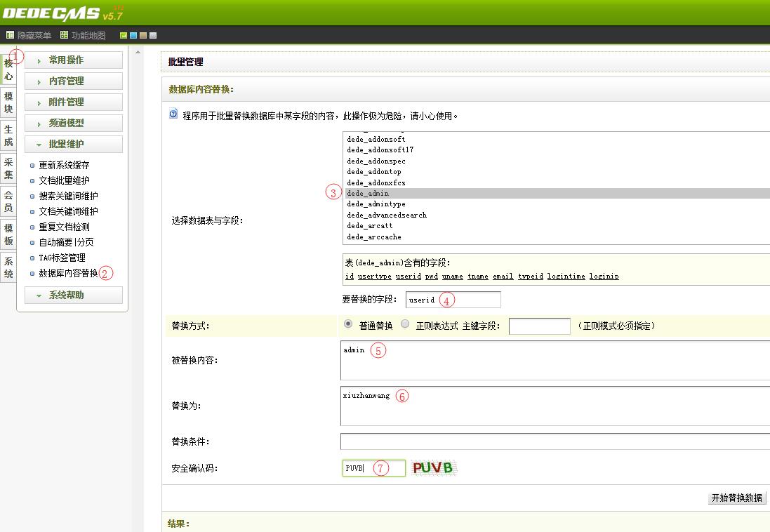Click the 替换条件 input field
Screen dimensions: 770x532
(x=555, y=441)
